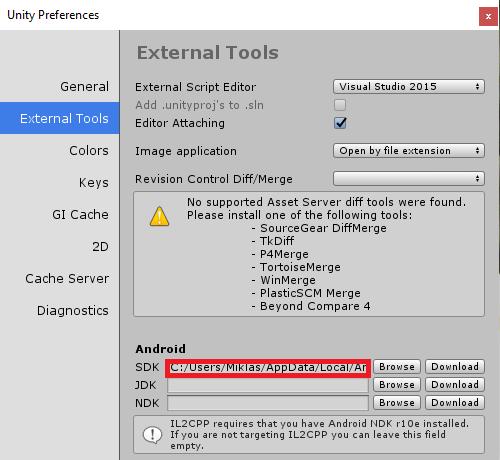Open the Diagnostics section
The height and width of the screenshot is (460, 500).
tap(73, 311)
